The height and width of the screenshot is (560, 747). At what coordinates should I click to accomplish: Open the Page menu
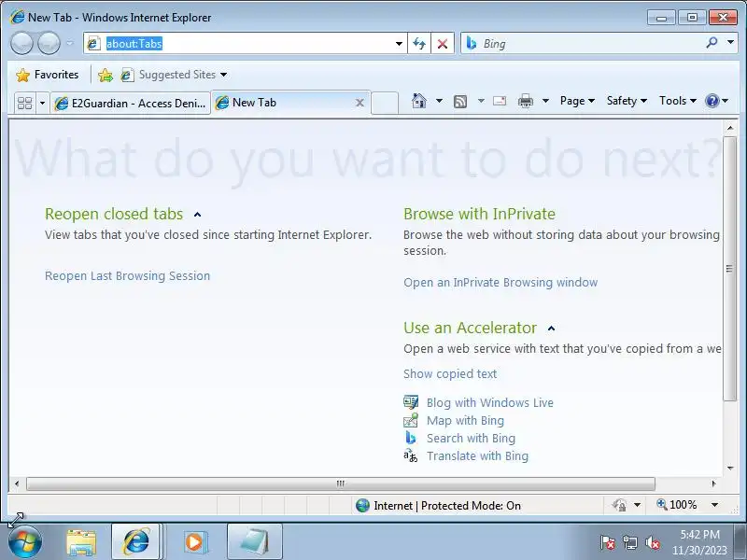click(577, 101)
